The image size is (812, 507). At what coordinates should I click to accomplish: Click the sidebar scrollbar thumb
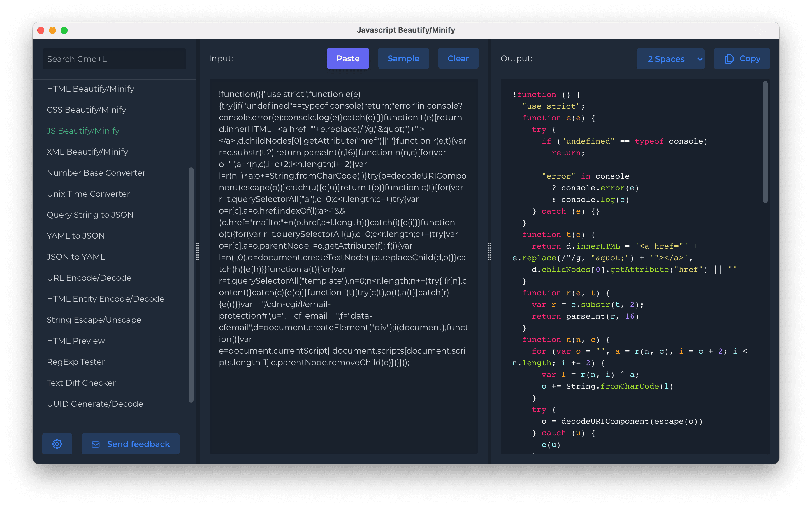[191, 285]
